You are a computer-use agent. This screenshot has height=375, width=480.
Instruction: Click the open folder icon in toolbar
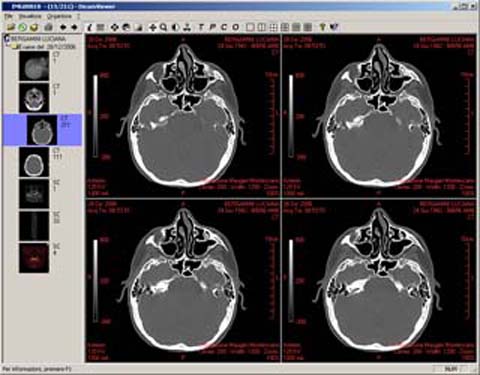click(x=11, y=27)
